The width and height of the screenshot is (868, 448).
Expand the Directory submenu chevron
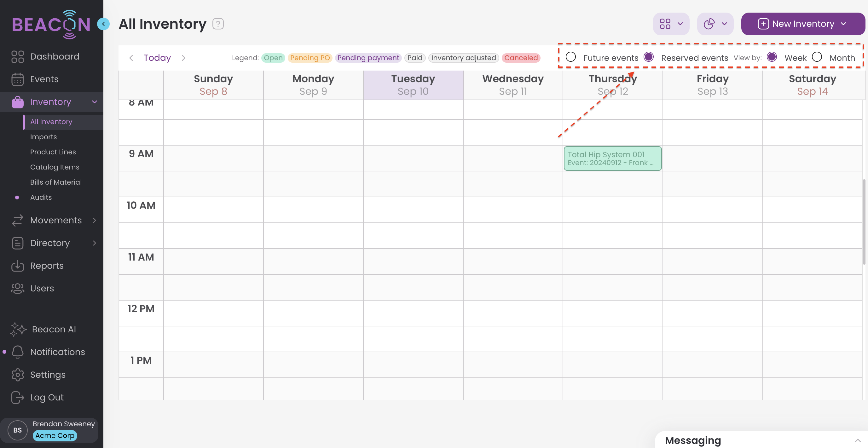tap(95, 243)
